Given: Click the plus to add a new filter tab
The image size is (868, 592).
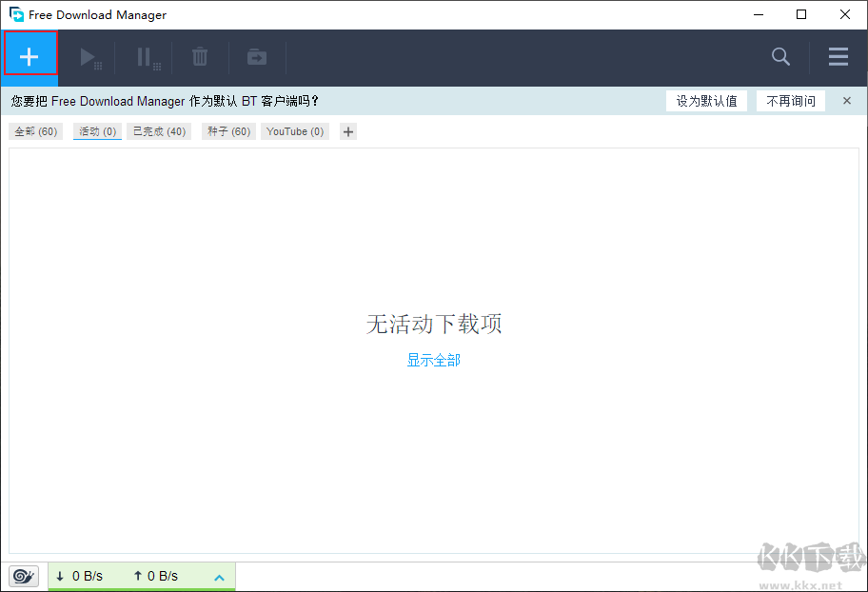Looking at the screenshot, I should (x=347, y=131).
